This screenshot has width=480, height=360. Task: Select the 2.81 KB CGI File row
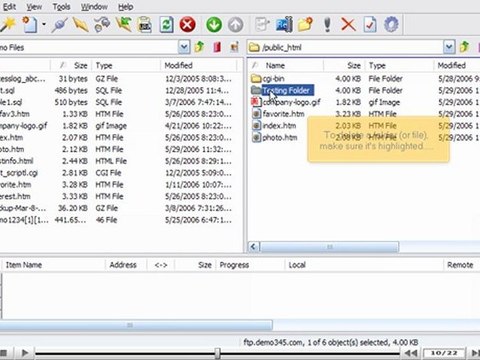point(117,173)
